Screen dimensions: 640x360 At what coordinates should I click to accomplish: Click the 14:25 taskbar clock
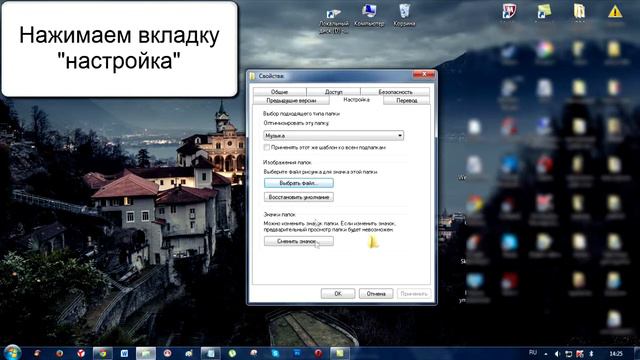coord(616,353)
